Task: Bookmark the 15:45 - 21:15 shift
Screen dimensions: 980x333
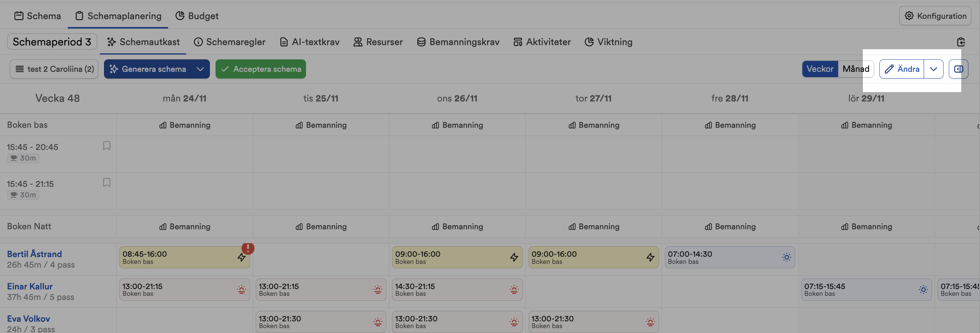Action: click(107, 183)
